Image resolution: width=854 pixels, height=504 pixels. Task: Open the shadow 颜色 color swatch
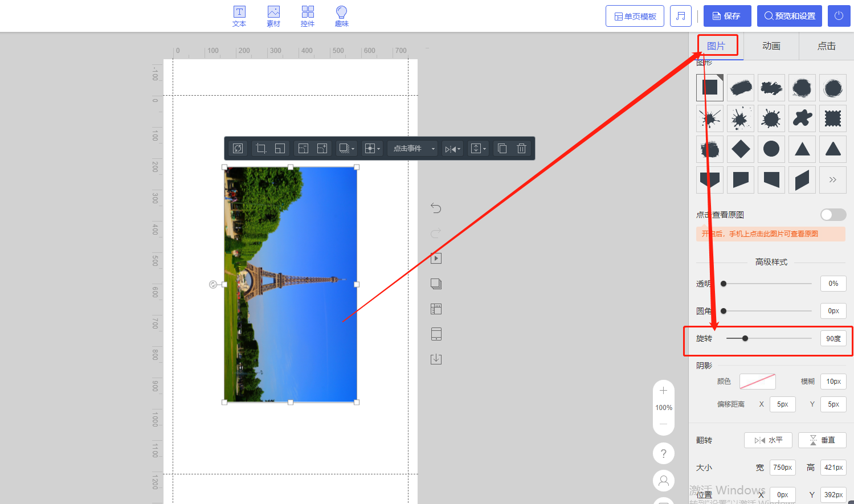click(758, 382)
